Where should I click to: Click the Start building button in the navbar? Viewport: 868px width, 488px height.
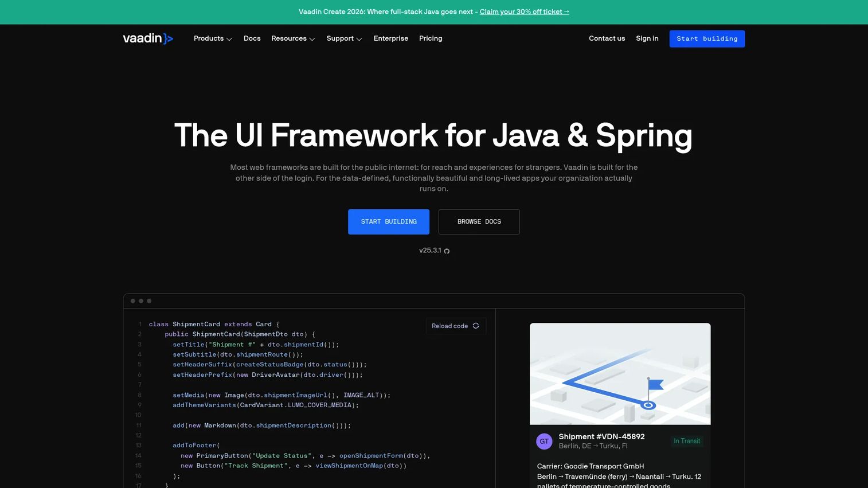(x=707, y=39)
